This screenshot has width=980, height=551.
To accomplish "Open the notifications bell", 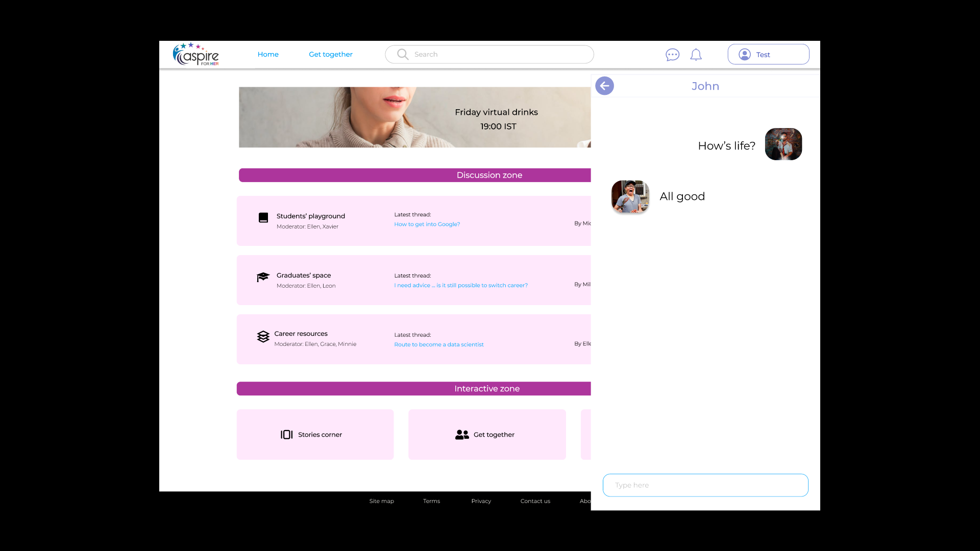I will pos(696,55).
